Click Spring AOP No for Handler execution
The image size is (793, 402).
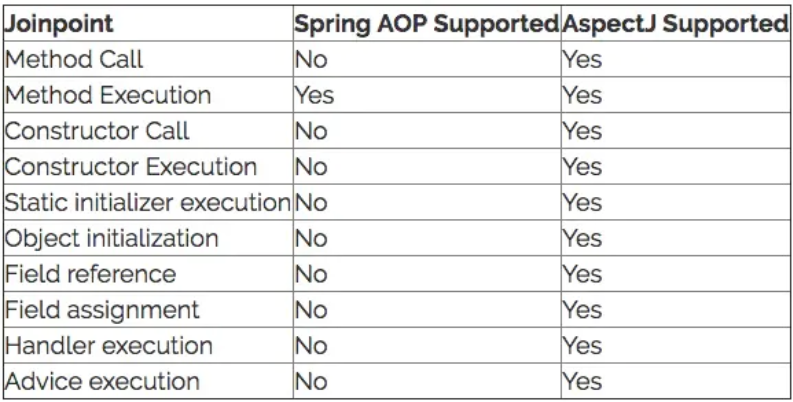point(311,346)
